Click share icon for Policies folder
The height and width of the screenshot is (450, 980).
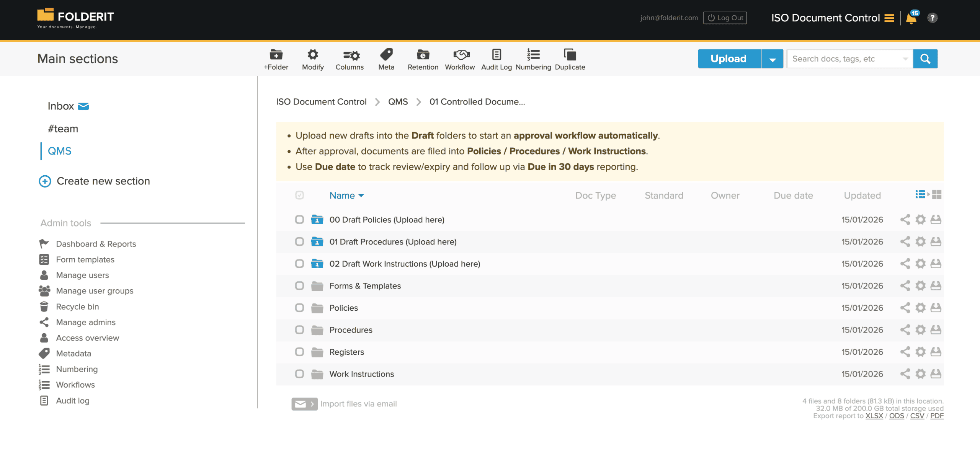[x=905, y=308]
